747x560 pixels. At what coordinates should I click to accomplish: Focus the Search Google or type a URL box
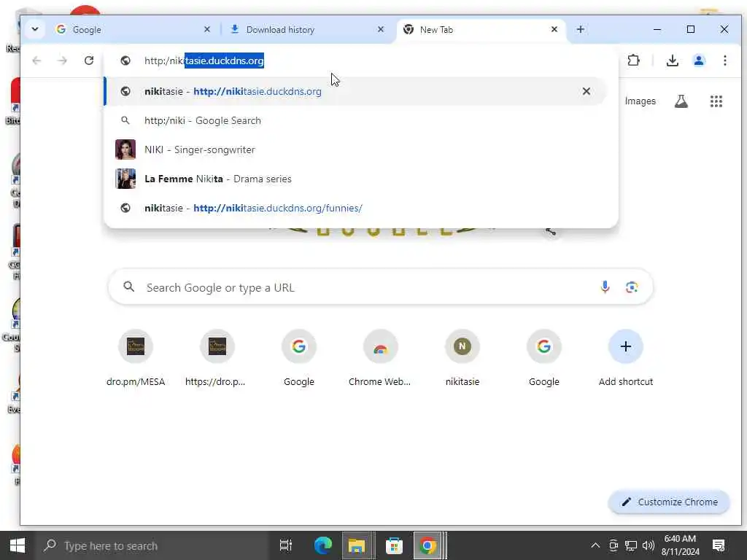380,287
